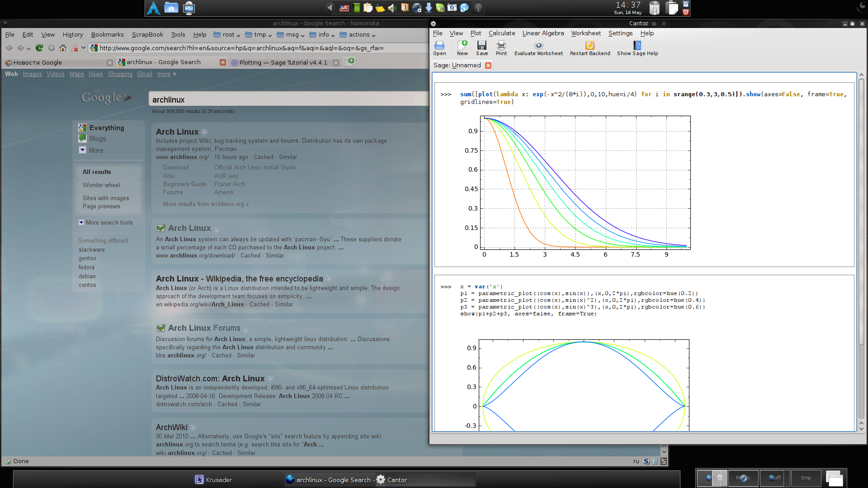Open Show Sage Help in Cantor
This screenshot has width=868, height=488.
(x=637, y=48)
